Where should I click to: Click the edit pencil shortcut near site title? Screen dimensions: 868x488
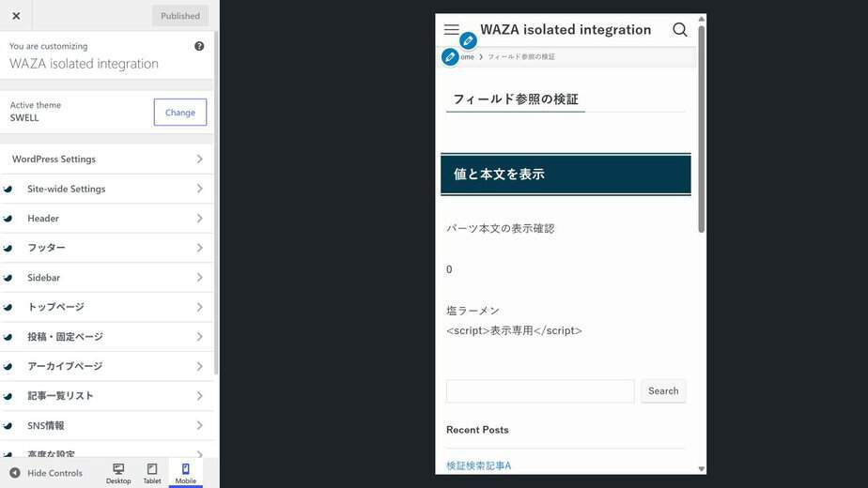(x=468, y=40)
